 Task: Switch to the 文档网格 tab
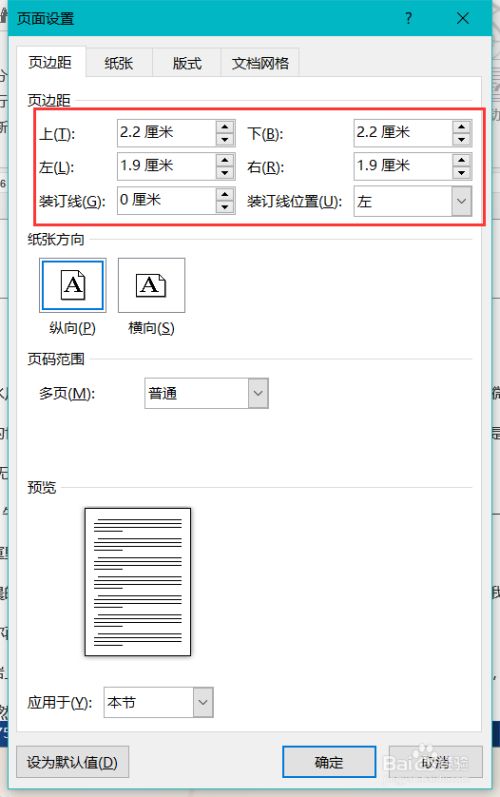click(260, 63)
